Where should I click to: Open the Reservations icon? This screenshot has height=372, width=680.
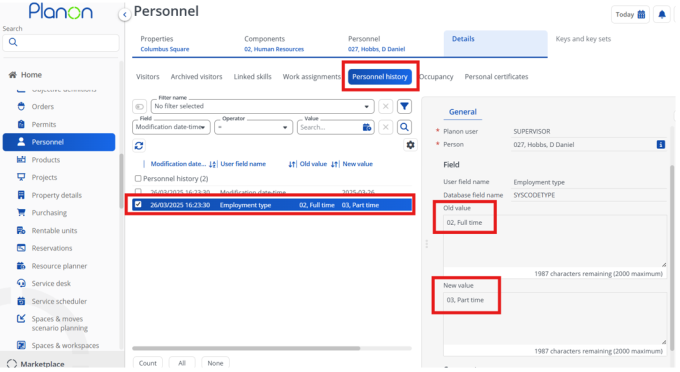click(21, 248)
